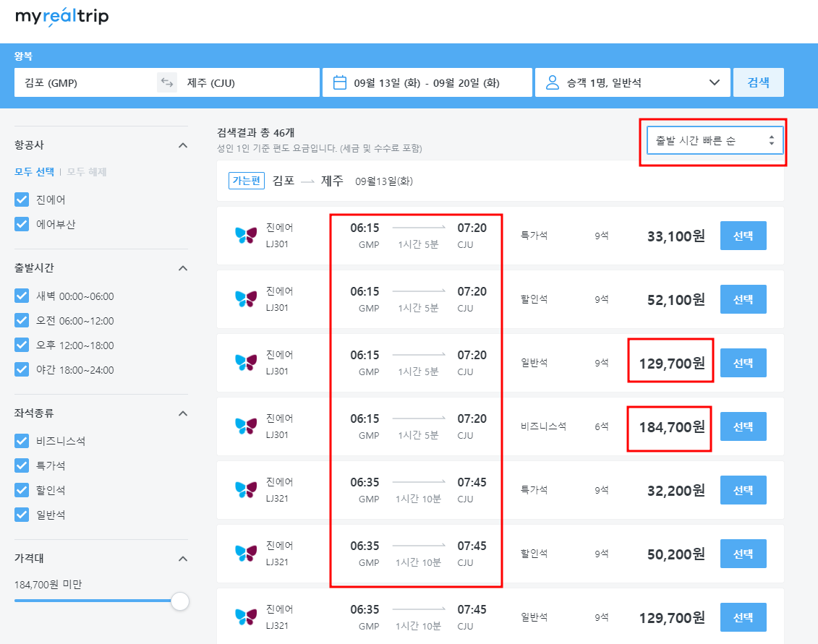818x644 pixels.
Task: Click the 검색결과 총 46개 text
Action: point(255,132)
